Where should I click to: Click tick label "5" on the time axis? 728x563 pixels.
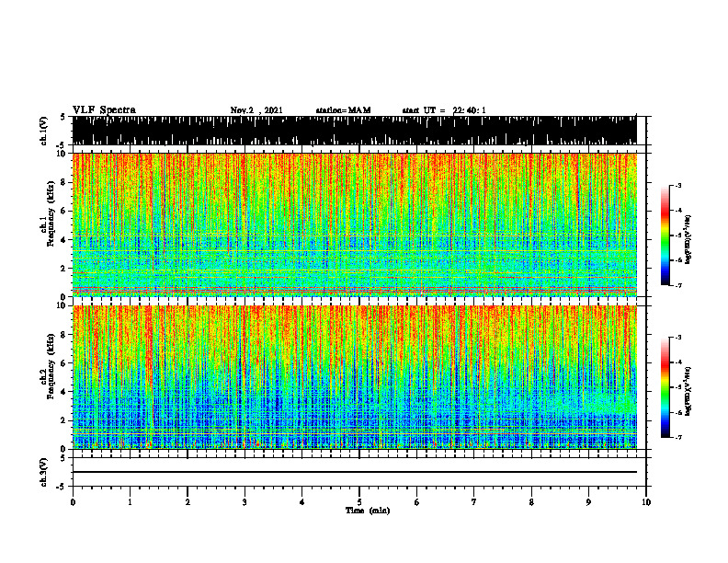pos(359,502)
